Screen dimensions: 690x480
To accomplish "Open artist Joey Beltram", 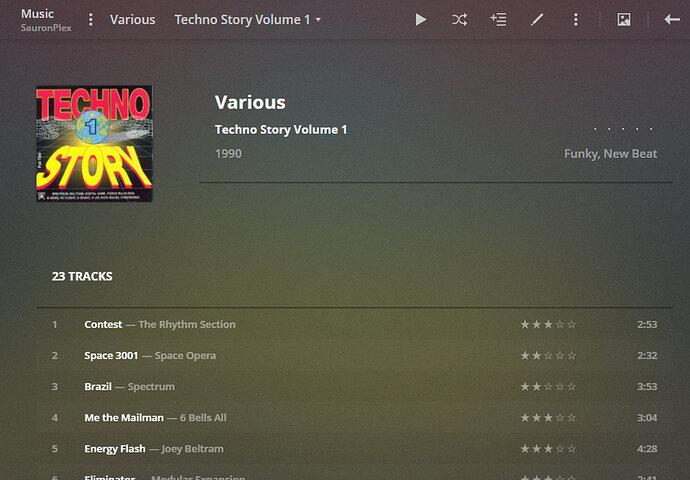I will click(192, 449).
